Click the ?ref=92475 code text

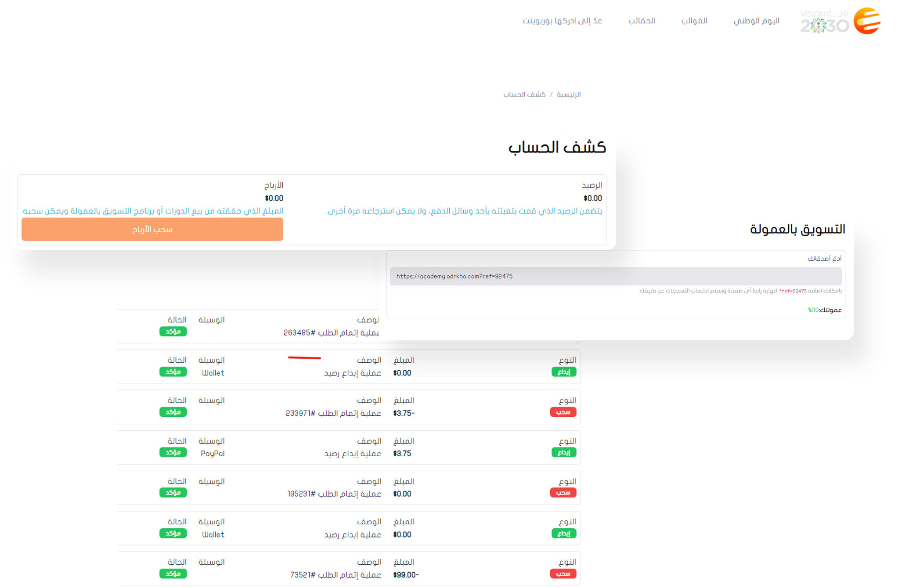[x=793, y=291]
